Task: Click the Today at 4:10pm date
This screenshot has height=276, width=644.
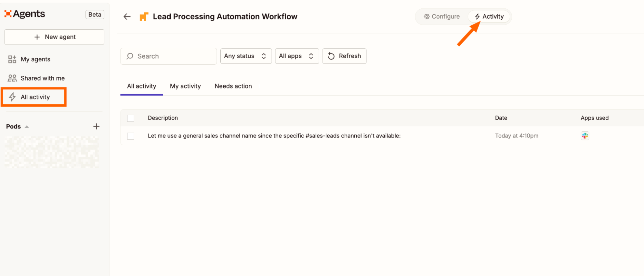Action: [x=517, y=136]
